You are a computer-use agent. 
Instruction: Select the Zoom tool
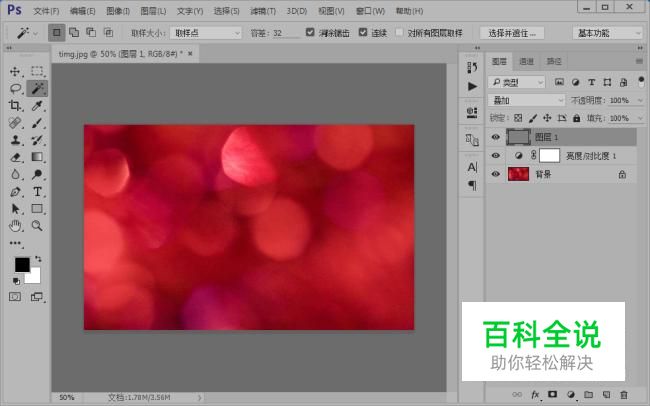[x=37, y=226]
